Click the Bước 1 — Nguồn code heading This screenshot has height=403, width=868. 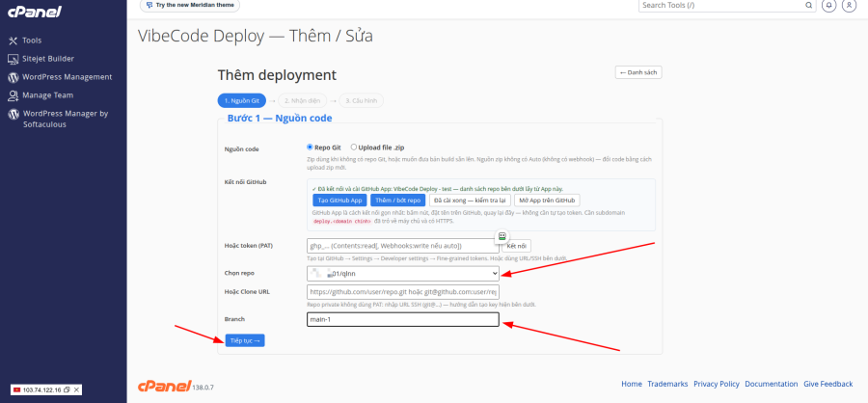[280, 118]
